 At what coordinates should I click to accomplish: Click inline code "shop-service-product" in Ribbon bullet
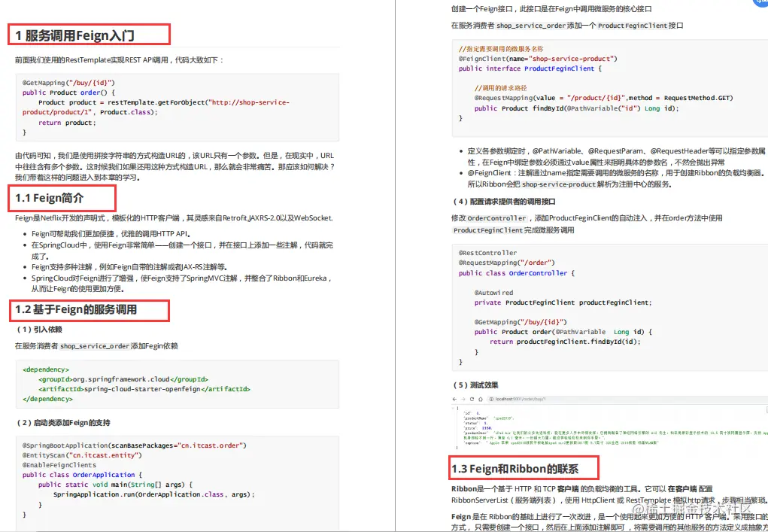[557, 184]
